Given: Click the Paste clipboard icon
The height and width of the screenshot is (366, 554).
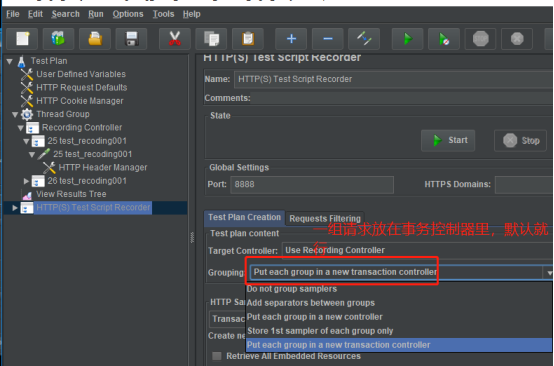Looking at the screenshot, I should (x=248, y=39).
